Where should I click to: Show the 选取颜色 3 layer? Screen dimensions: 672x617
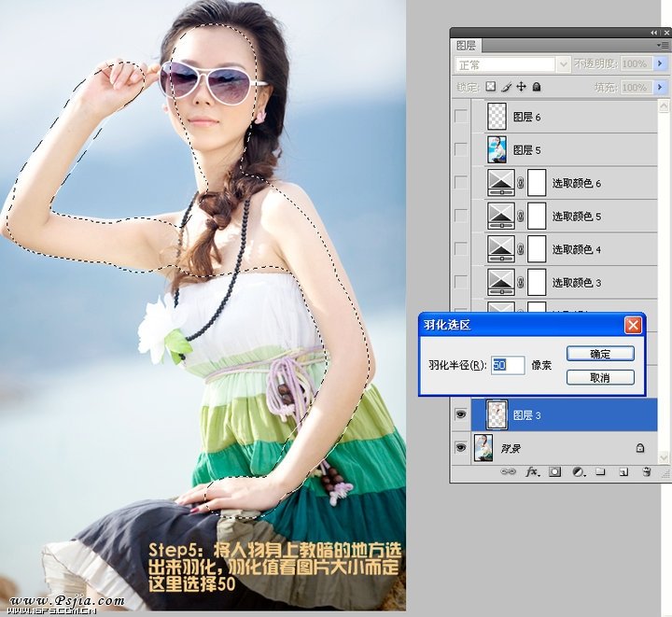click(x=461, y=282)
